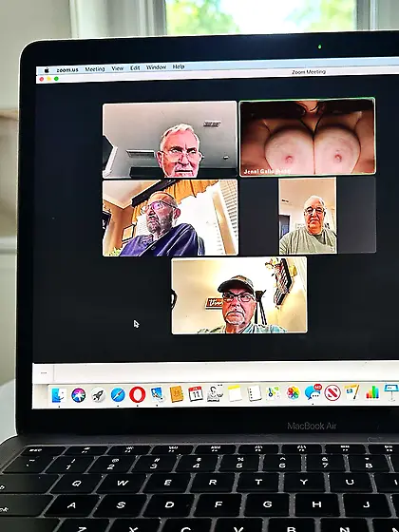399x532 pixels.
Task: Open the zoom.us application menu
Action: pyautogui.click(x=67, y=70)
